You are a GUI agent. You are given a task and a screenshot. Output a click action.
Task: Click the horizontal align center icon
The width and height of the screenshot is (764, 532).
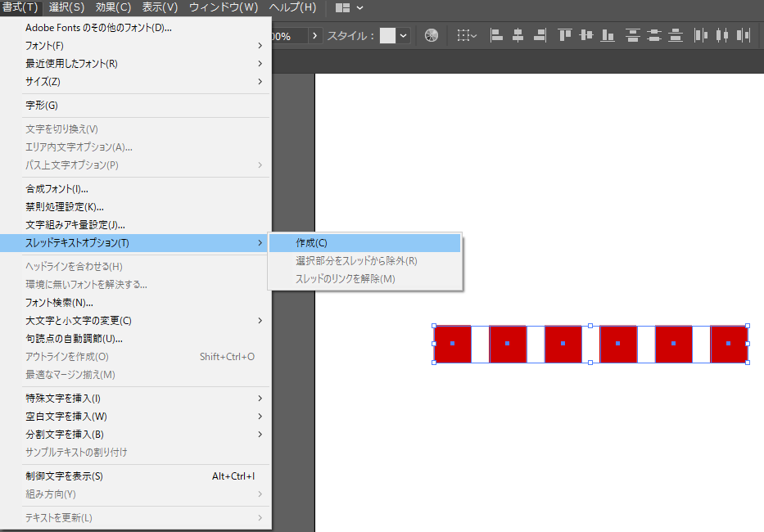[x=518, y=35]
